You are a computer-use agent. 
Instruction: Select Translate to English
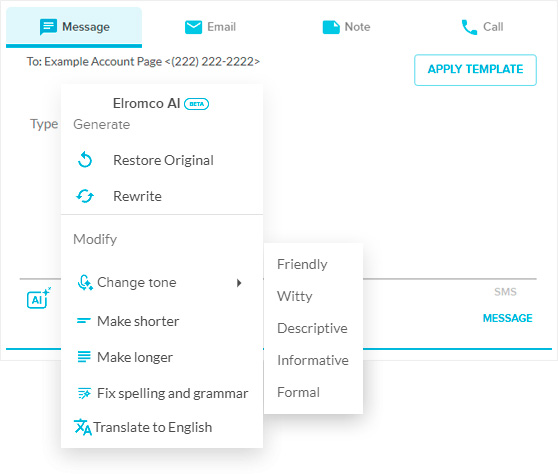[x=162, y=427]
